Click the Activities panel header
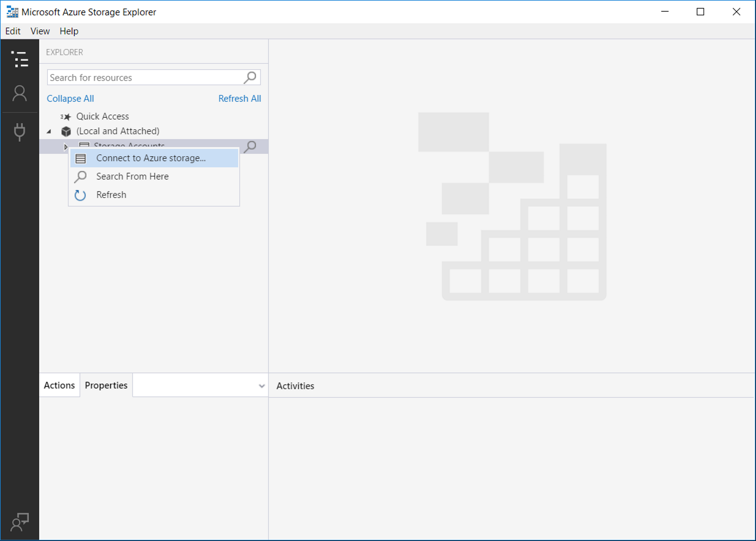This screenshot has height=541, width=756. coord(295,386)
